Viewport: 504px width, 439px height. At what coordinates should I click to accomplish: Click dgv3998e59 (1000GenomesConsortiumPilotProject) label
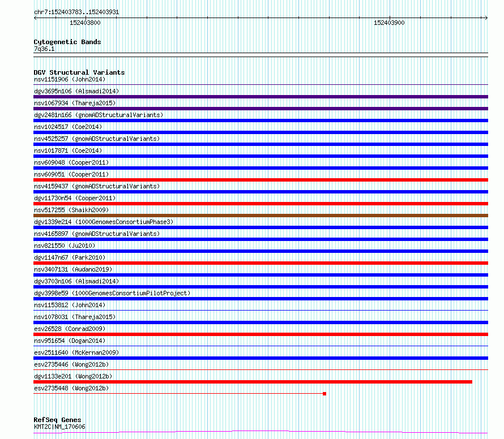[112, 293]
